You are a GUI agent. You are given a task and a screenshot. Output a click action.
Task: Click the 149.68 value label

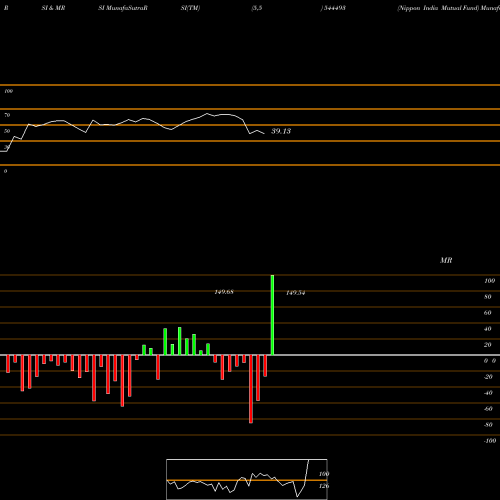[x=224, y=292]
